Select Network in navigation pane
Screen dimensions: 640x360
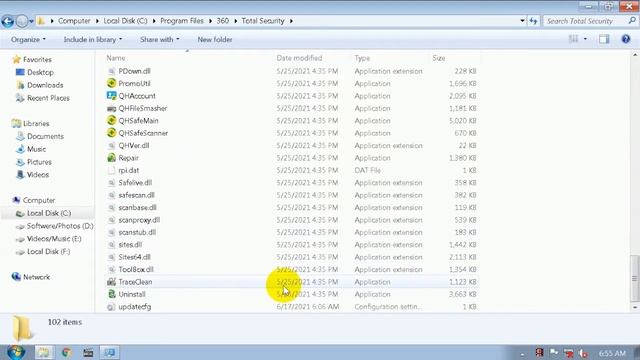(36, 277)
